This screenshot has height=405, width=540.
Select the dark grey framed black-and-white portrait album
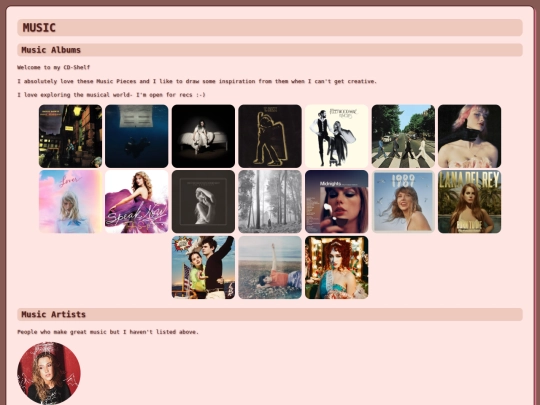coord(203,201)
